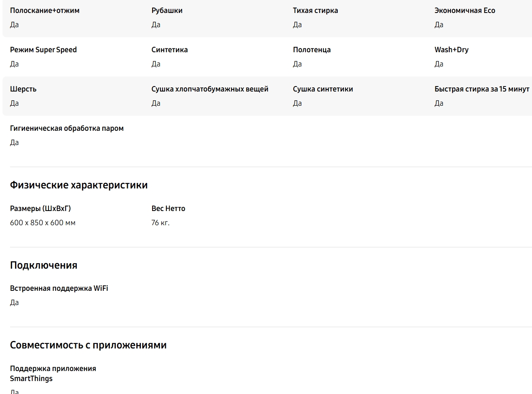
Task: Click the Шерсть program label
Action: coord(23,89)
